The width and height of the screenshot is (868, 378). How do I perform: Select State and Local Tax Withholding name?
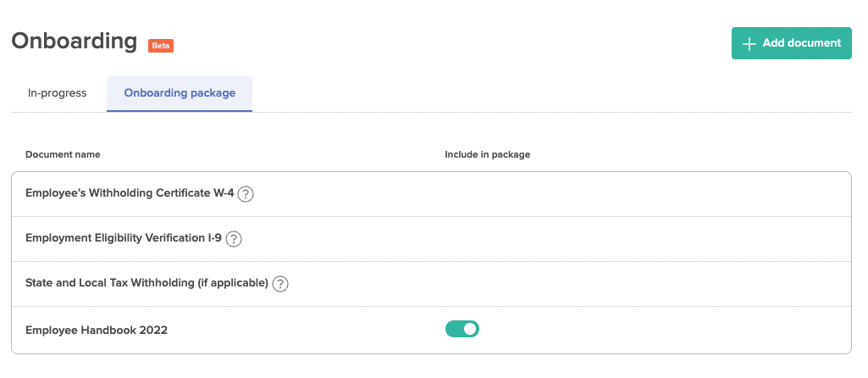pos(147,283)
